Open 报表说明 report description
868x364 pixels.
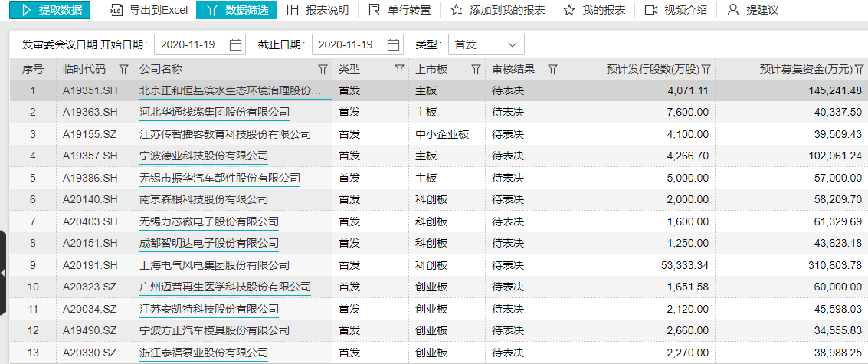click(318, 10)
